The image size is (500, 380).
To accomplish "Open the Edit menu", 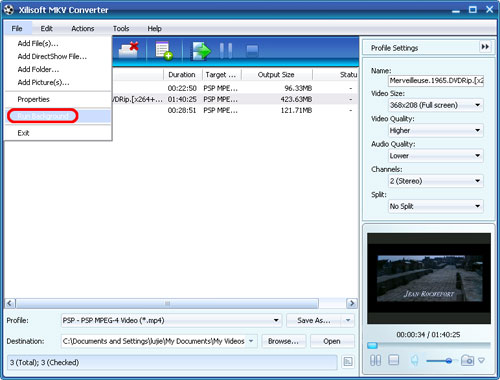I will [x=46, y=29].
